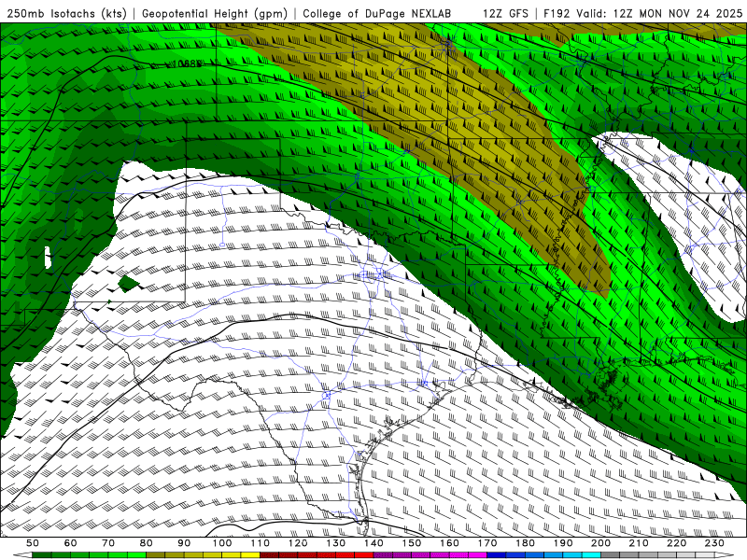Screen dimensions: 747x560
Task: Click the 170 label on the color bar
Action: 487,543
